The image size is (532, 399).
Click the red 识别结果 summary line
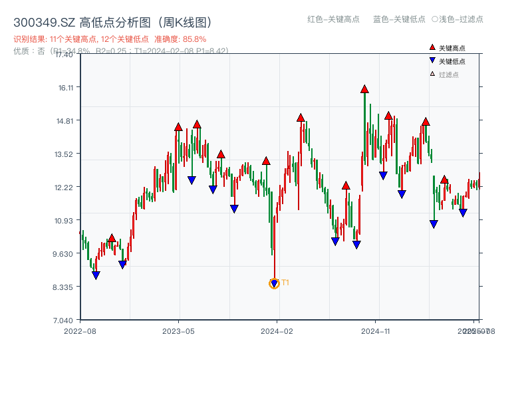pyautogui.click(x=110, y=39)
